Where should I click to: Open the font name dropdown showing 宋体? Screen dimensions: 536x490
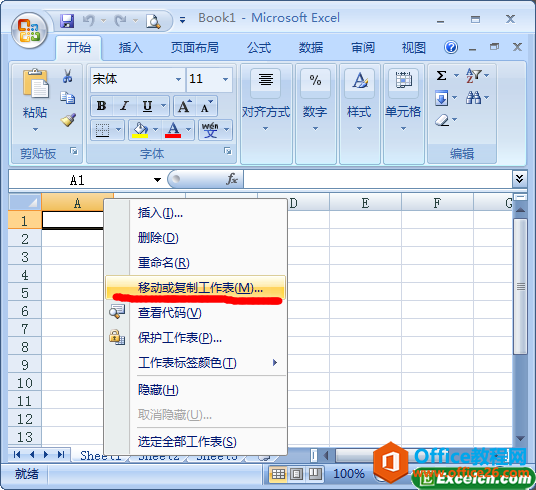pyautogui.click(x=178, y=79)
